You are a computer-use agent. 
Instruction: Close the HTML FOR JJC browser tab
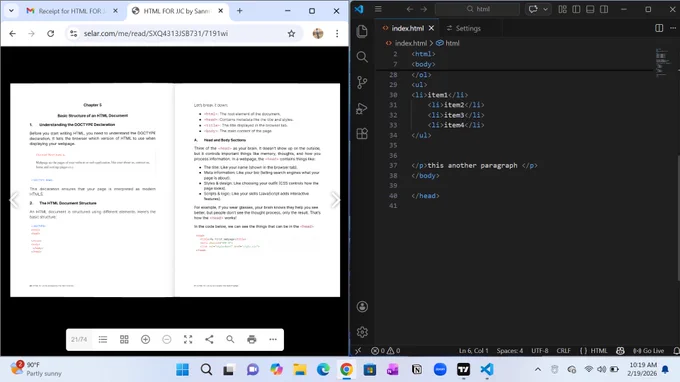221,11
